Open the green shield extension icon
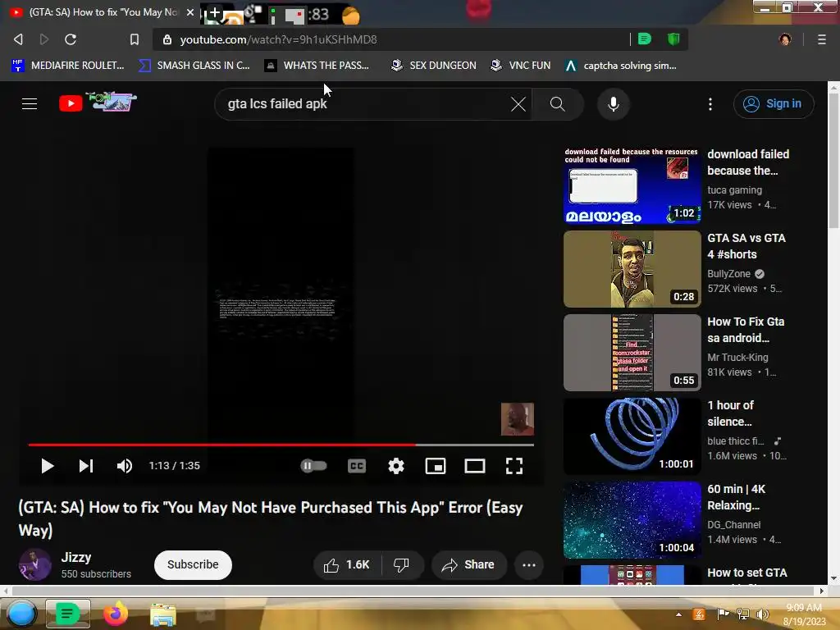 [x=673, y=39]
